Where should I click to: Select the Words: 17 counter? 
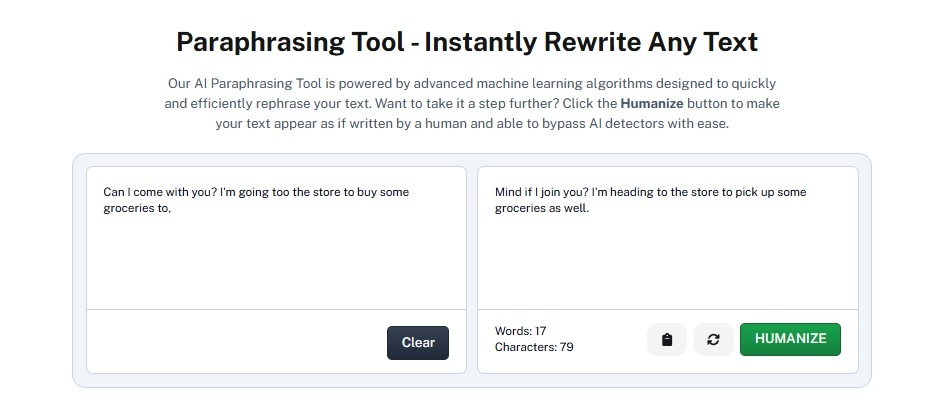(x=520, y=331)
